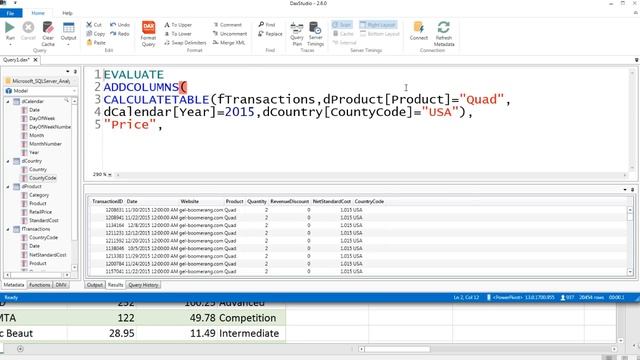Collapse the dProduct table
This screenshot has width=640, height=360.
[x=8, y=187]
